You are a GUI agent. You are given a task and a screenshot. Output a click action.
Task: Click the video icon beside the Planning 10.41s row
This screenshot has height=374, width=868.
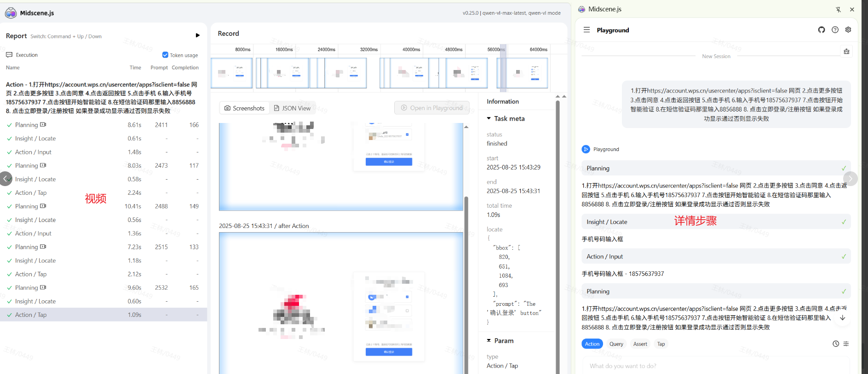[43, 206]
